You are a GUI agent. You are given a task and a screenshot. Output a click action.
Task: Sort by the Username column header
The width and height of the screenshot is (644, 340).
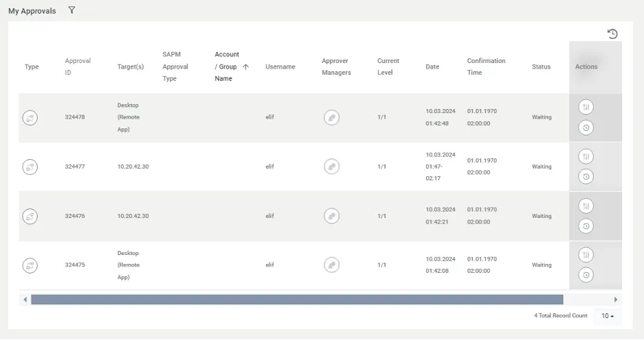280,66
